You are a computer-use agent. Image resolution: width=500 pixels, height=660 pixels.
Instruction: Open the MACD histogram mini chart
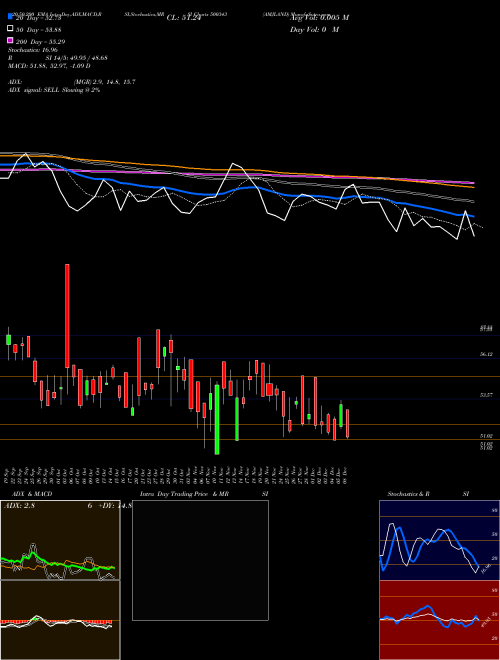pos(60,620)
